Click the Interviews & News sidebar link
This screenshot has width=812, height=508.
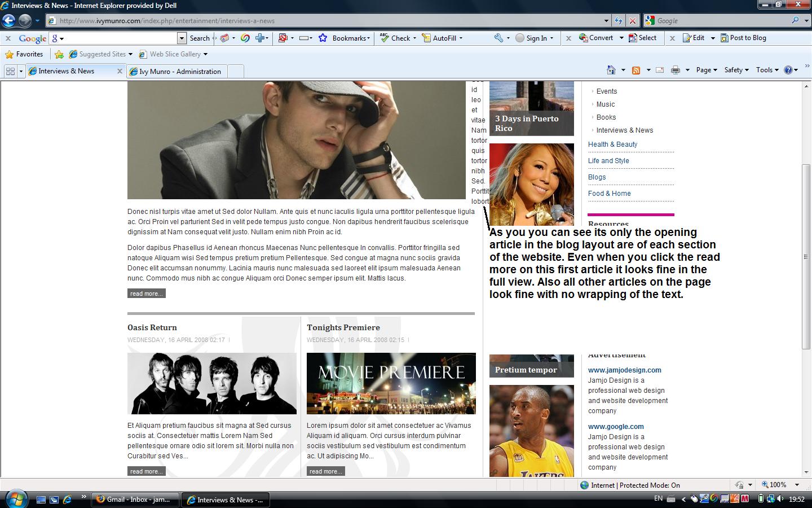[624, 130]
